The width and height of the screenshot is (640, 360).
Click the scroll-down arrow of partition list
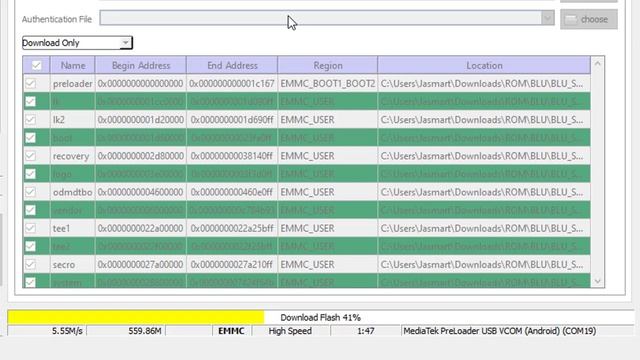tap(598, 281)
